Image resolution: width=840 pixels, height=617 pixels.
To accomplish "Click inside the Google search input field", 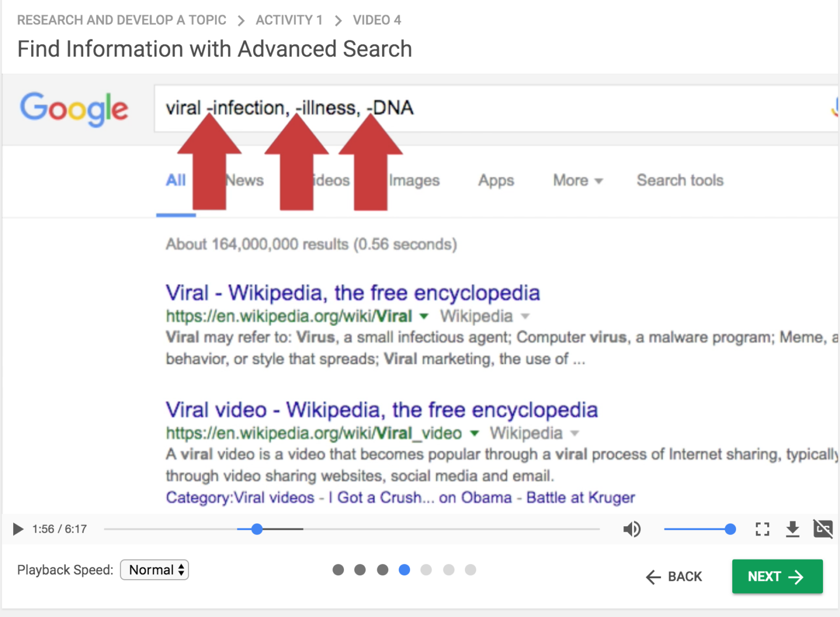I will [492, 108].
